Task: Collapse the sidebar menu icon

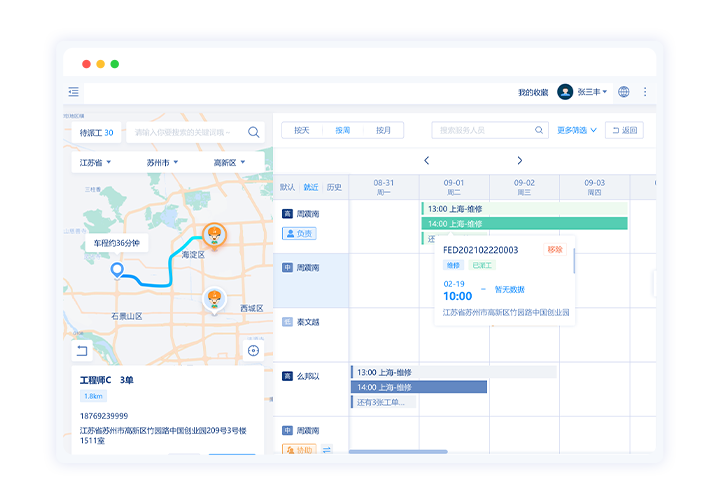Action: coord(73,92)
